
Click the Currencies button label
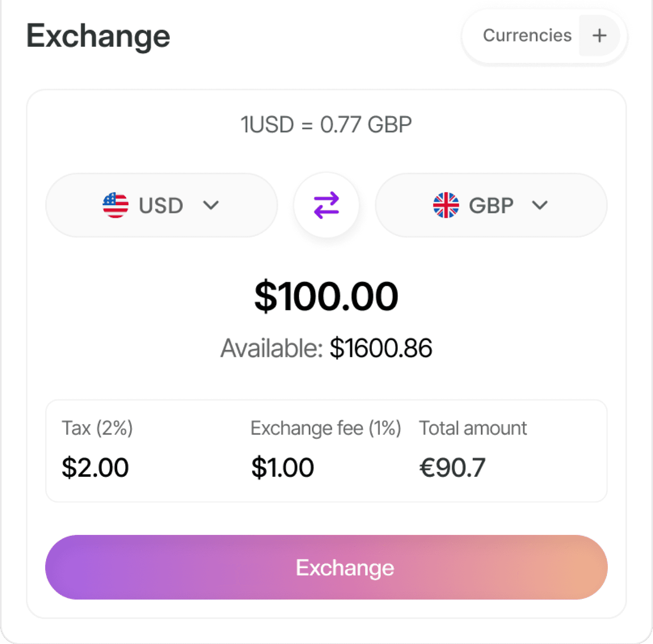point(527,35)
